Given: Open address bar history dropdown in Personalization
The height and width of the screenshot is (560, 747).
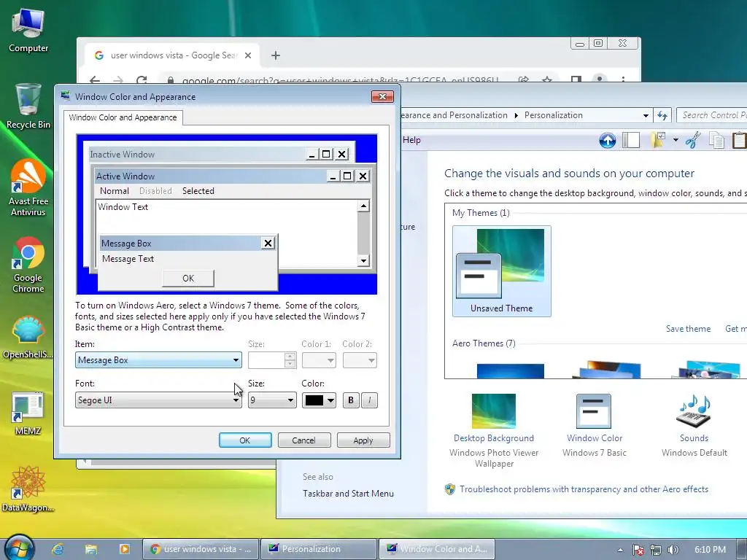Looking at the screenshot, I should [646, 115].
